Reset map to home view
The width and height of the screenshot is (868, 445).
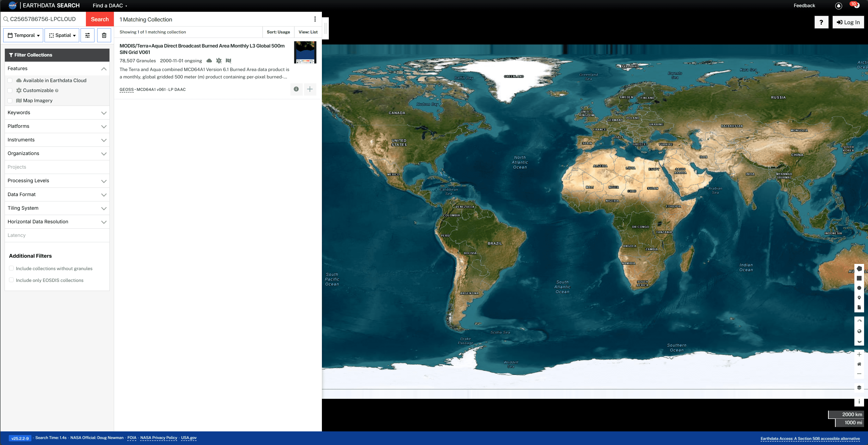click(859, 364)
